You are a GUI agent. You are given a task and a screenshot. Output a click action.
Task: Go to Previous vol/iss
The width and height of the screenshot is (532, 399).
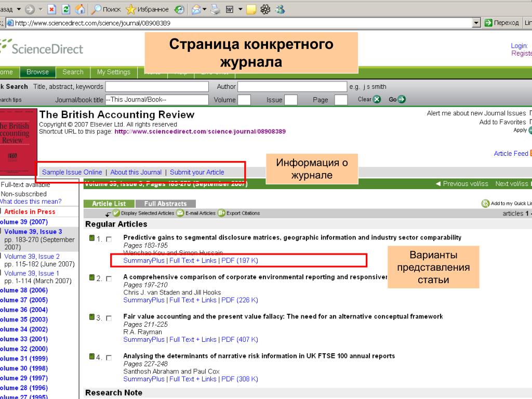tap(462, 183)
